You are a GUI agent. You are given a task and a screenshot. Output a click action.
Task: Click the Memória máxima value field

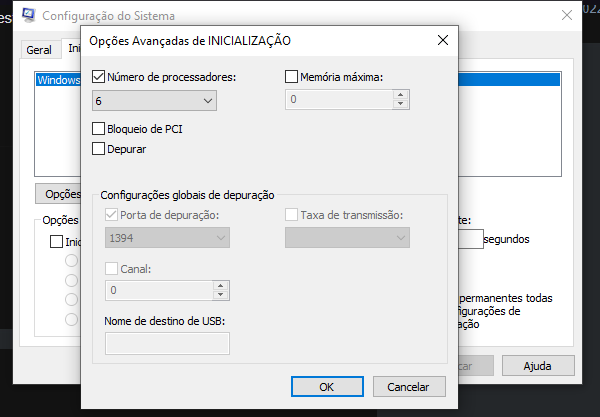tap(339, 99)
